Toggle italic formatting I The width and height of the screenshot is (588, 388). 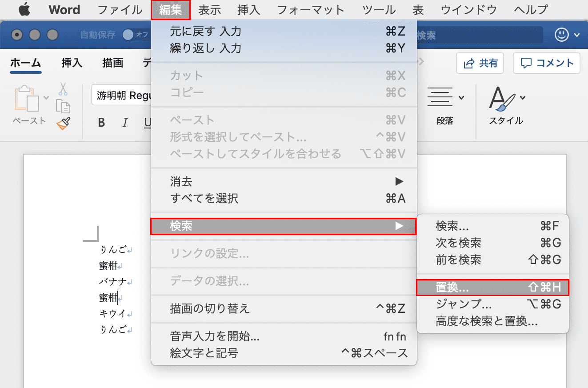125,122
